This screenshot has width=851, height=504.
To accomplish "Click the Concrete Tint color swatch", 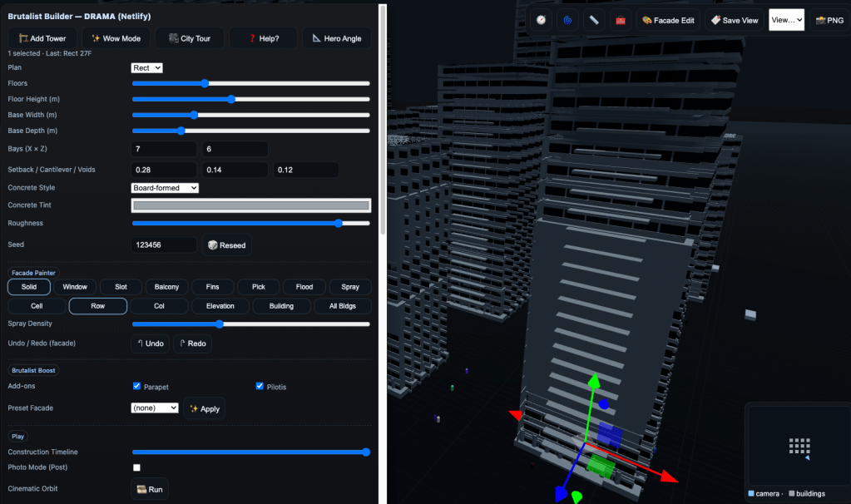I will point(250,205).
